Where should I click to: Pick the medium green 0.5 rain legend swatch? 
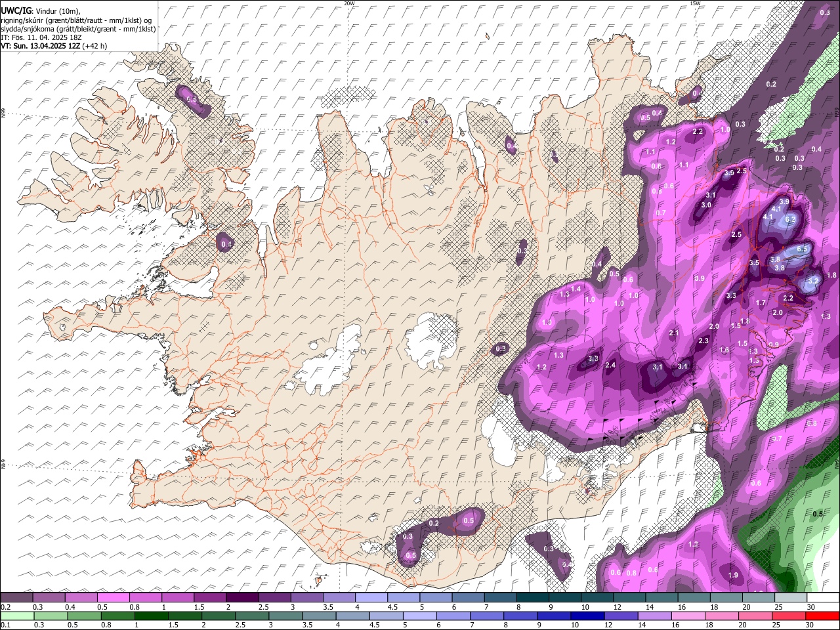[x=84, y=616]
